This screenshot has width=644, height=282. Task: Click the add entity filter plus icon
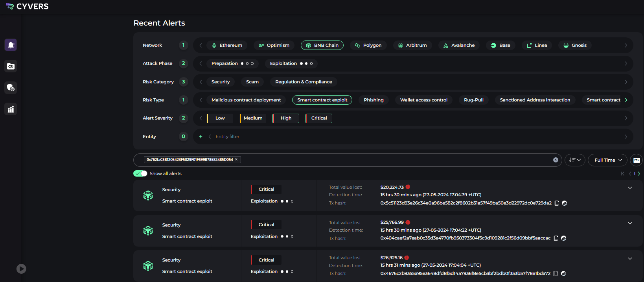click(x=201, y=136)
